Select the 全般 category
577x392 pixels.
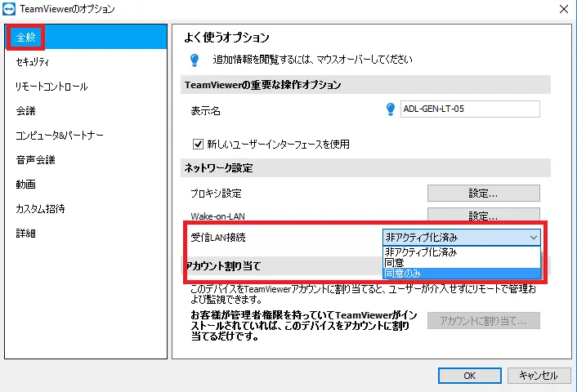(86, 37)
